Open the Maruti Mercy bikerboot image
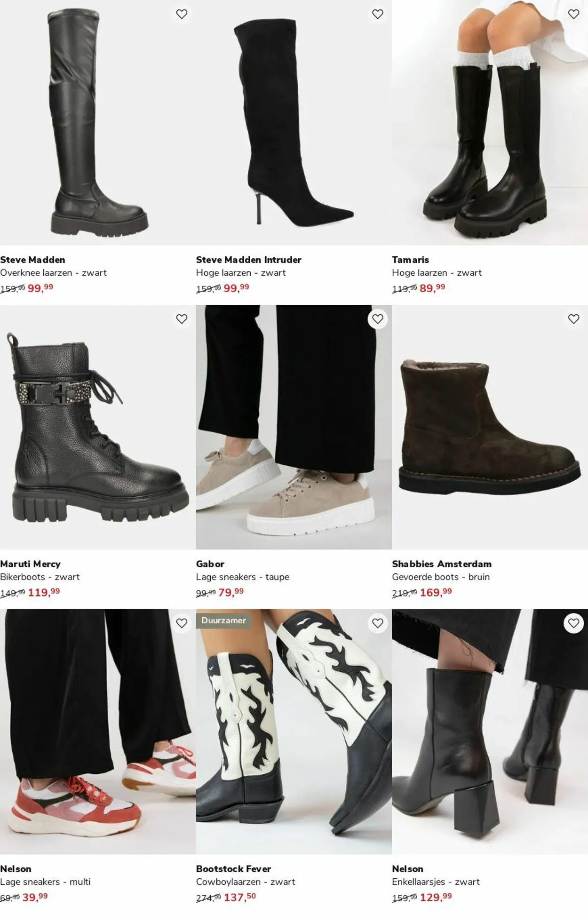 98,427
